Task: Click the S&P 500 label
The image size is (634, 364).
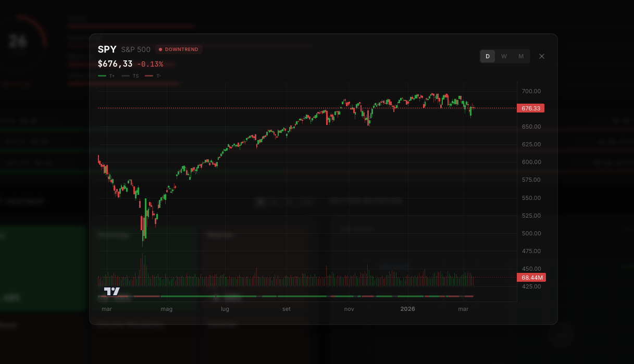Action: pos(135,49)
